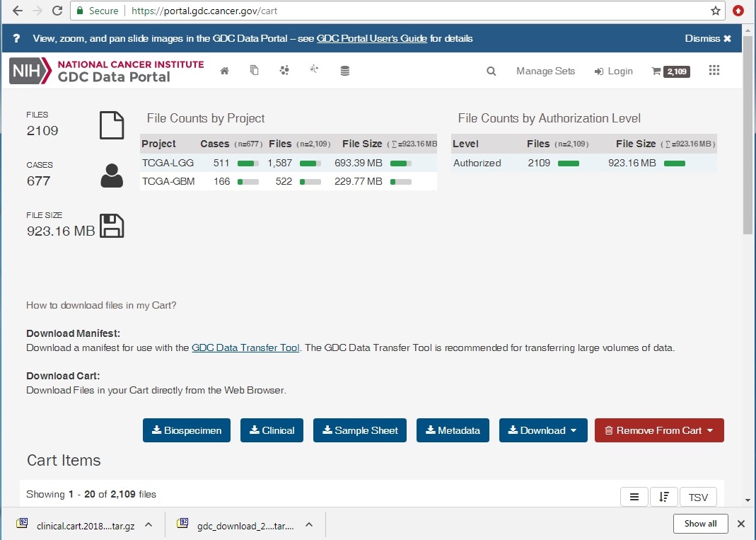The image size is (756, 540).
Task: Expand the Download dropdown button
Action: coord(543,430)
